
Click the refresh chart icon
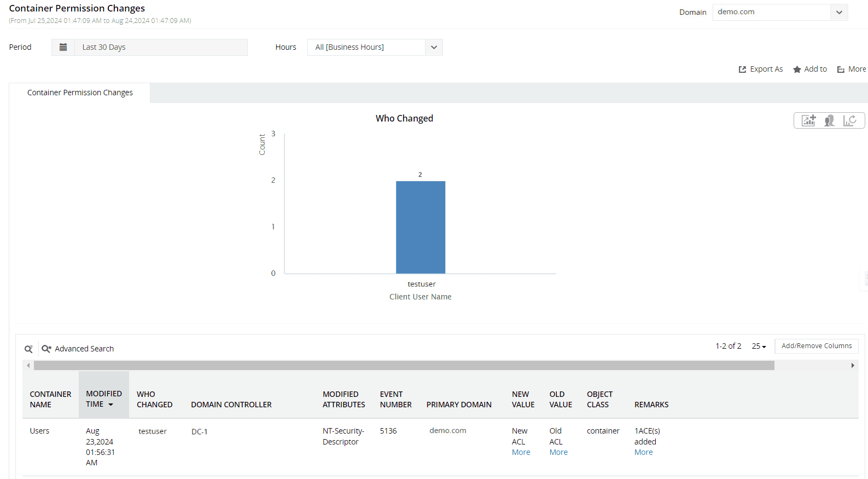pyautogui.click(x=849, y=120)
